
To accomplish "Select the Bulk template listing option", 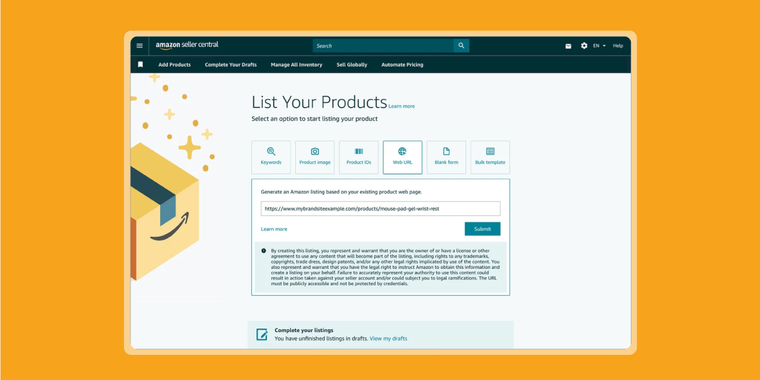I will click(490, 157).
